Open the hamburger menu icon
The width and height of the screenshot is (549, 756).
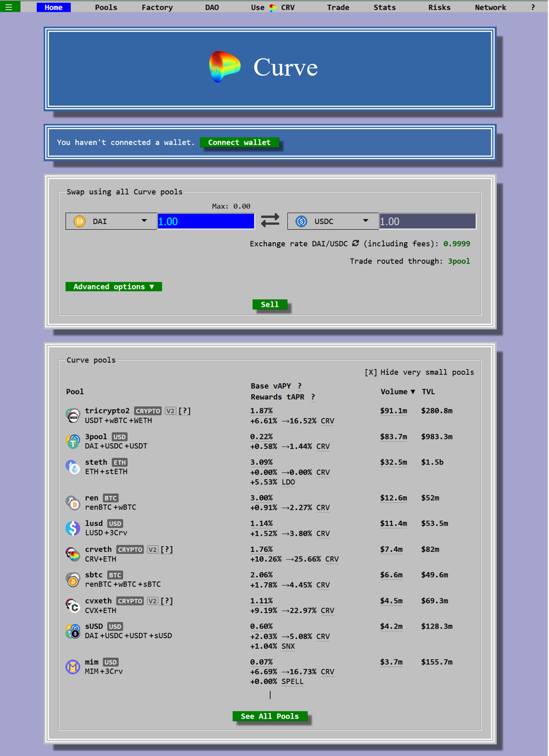(x=9, y=7)
